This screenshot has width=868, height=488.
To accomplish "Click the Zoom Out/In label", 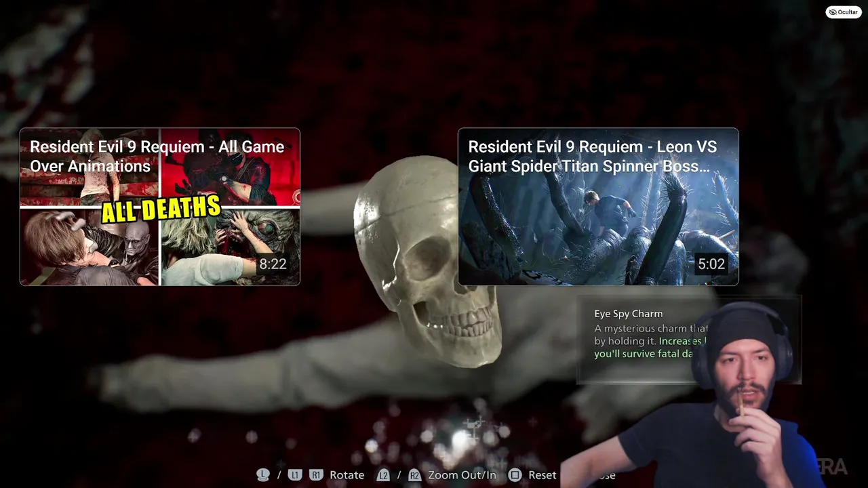I will [x=462, y=475].
